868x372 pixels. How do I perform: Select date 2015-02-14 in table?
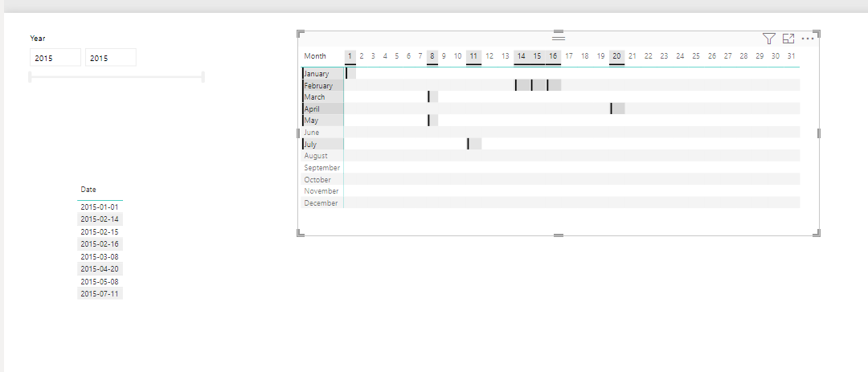[100, 219]
